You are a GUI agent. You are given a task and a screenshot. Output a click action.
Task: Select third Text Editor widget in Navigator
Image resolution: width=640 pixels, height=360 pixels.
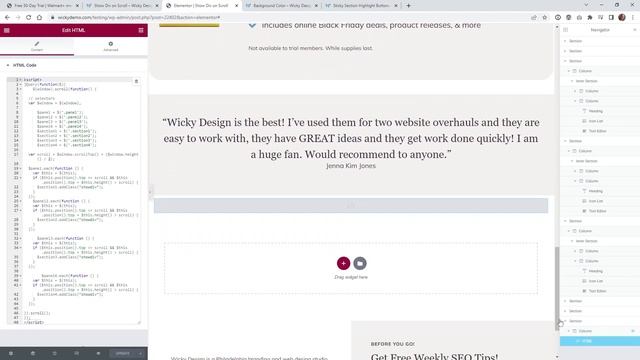(597, 291)
